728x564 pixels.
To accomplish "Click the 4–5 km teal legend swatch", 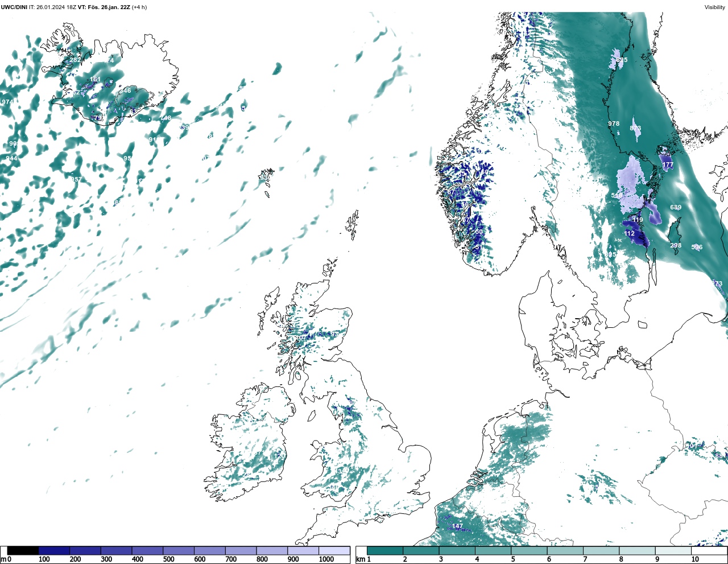I will pyautogui.click(x=493, y=551).
